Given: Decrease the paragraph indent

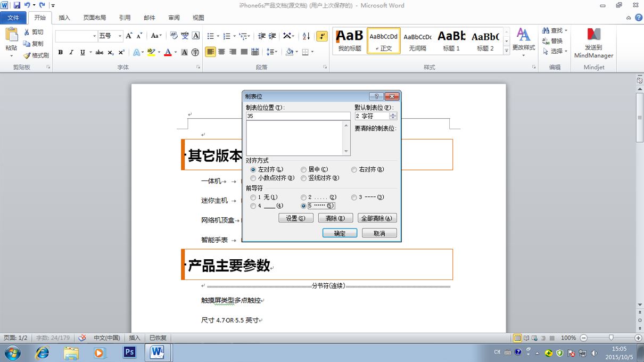Looking at the screenshot, I should click(261, 36).
